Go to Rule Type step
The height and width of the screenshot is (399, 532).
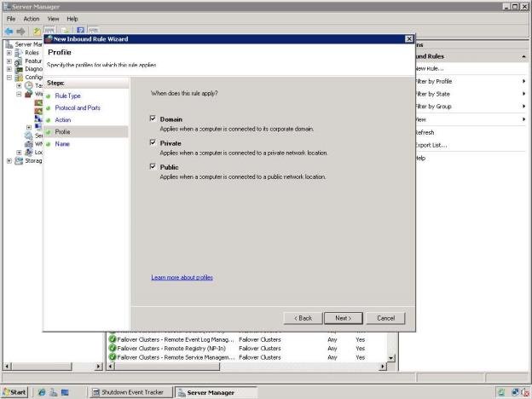pos(67,95)
